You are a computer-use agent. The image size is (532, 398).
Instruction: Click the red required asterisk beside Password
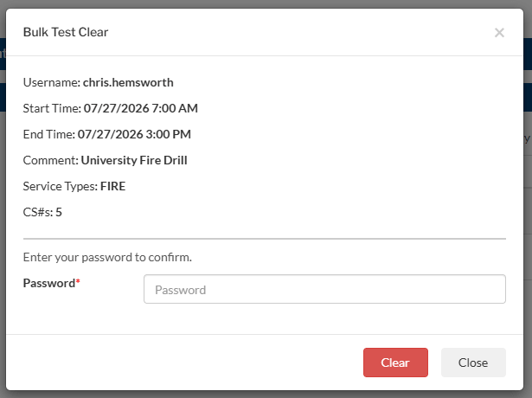click(x=78, y=281)
